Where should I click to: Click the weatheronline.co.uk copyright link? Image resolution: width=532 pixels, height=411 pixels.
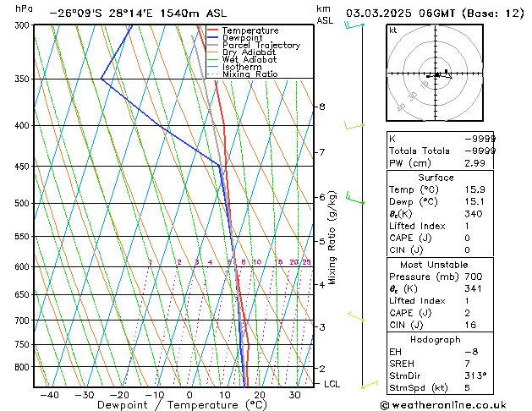pos(443,405)
